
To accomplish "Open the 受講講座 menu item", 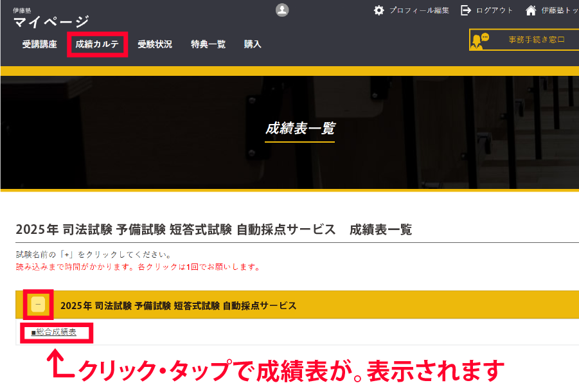I will click(x=40, y=44).
